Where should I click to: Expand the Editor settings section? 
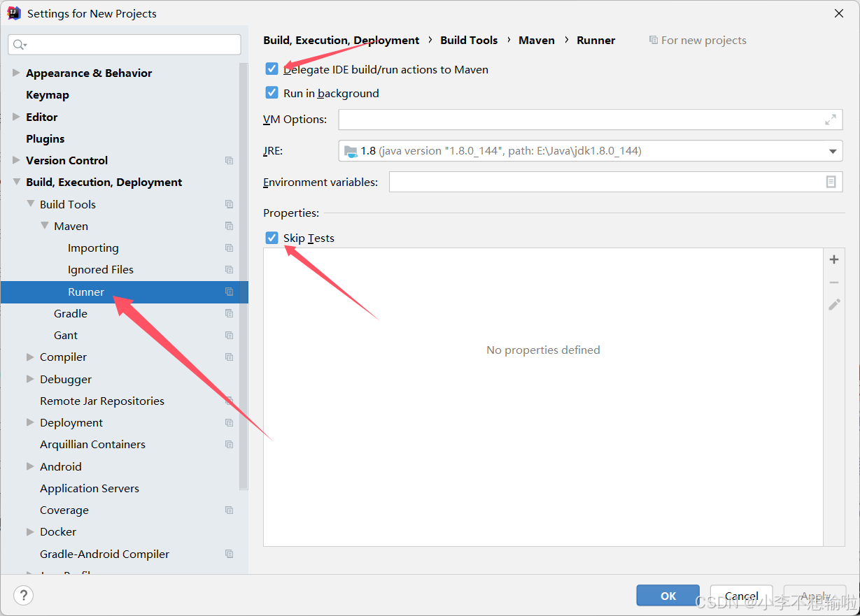(16, 117)
